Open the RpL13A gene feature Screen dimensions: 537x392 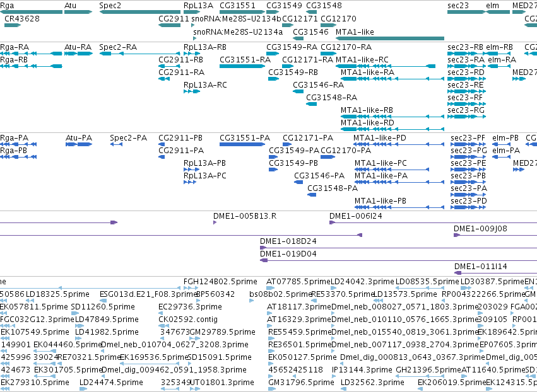192,12
